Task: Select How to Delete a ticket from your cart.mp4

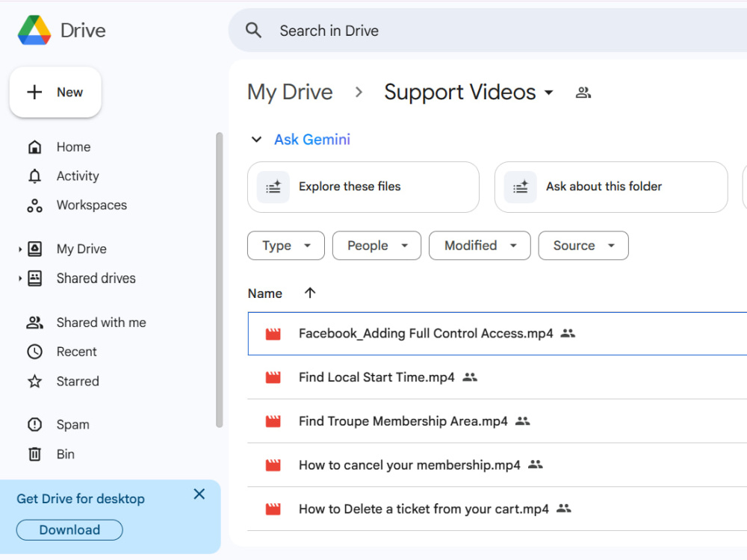Action: tap(498, 509)
